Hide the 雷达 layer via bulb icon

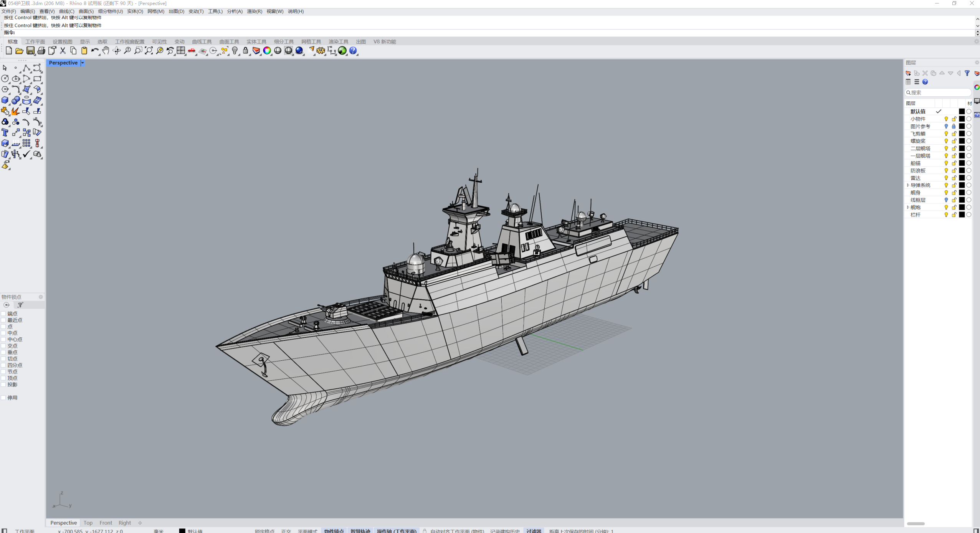point(946,178)
